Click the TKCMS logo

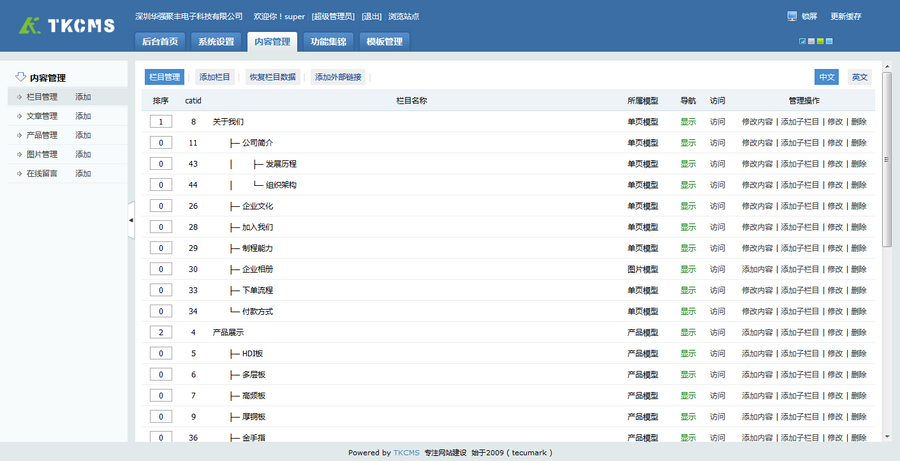pos(67,25)
